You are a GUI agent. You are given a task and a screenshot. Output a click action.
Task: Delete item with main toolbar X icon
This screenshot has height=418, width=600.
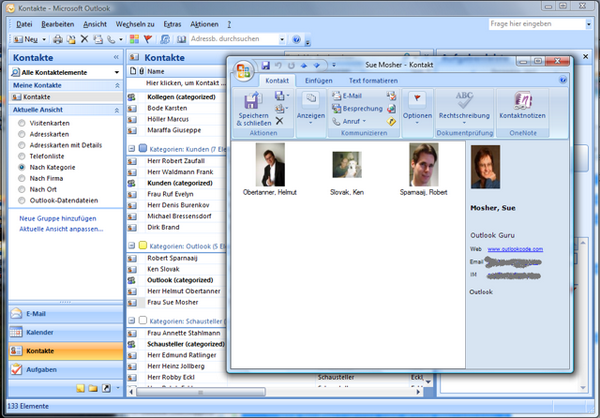pyautogui.click(x=85, y=39)
